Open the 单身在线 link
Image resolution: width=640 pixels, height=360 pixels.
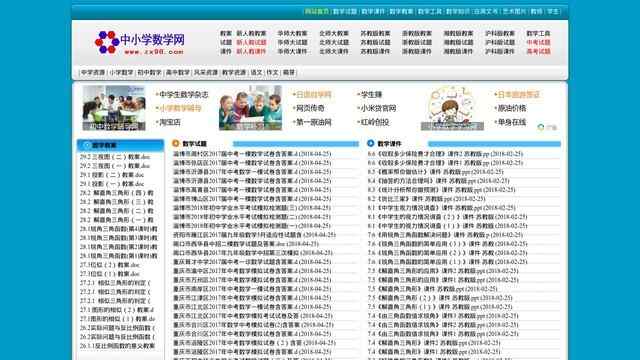coord(512,122)
